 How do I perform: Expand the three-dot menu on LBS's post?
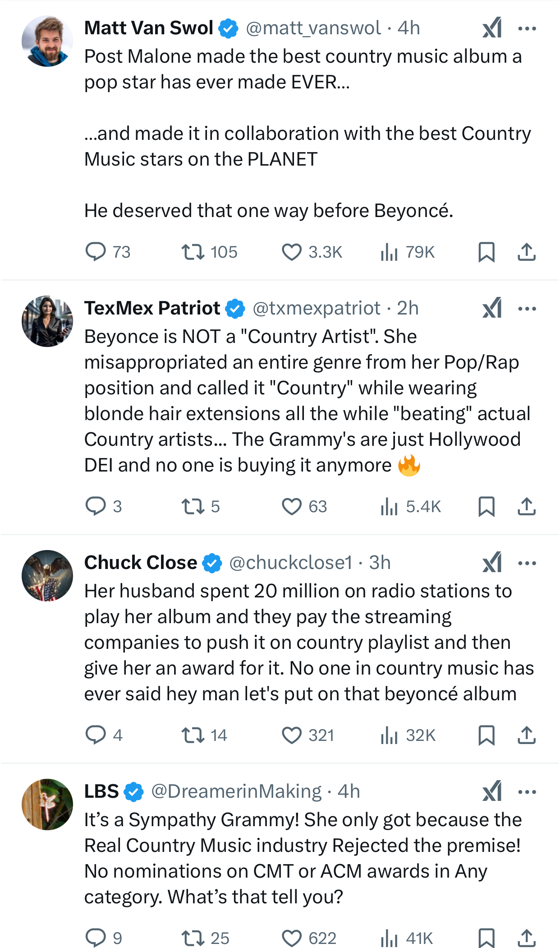pyautogui.click(x=527, y=791)
